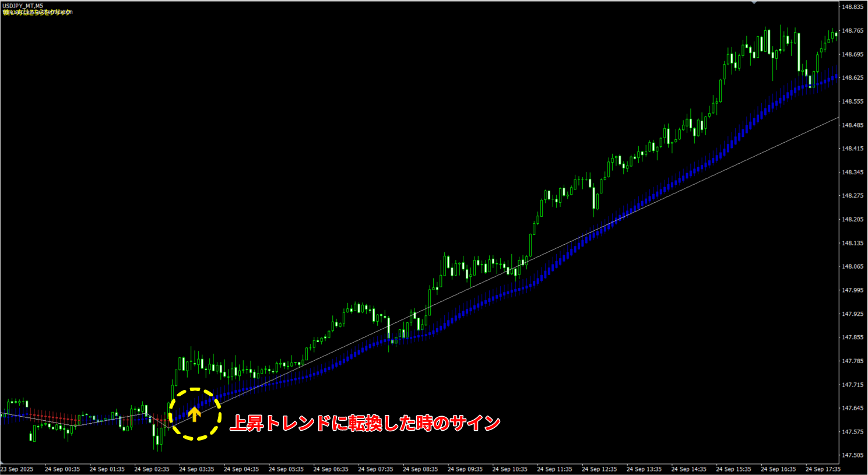Click the 24 Sep 12:35 time label
868x475 pixels.
coord(599,469)
